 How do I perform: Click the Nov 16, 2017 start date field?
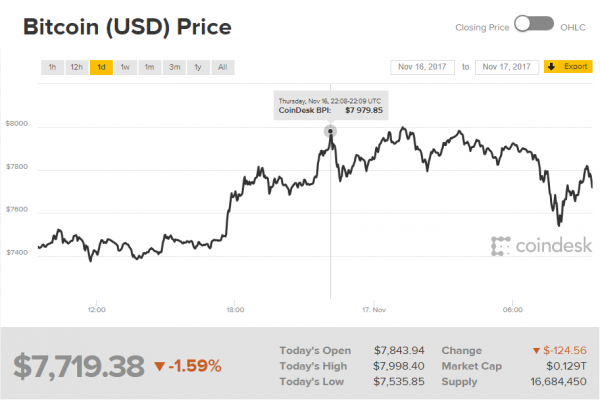(x=422, y=67)
